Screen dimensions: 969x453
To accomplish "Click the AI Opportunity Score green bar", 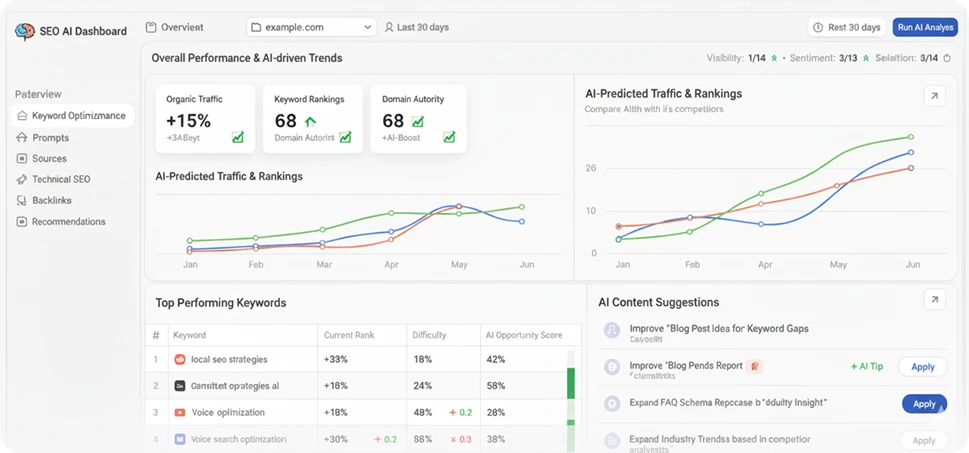I will point(571,384).
